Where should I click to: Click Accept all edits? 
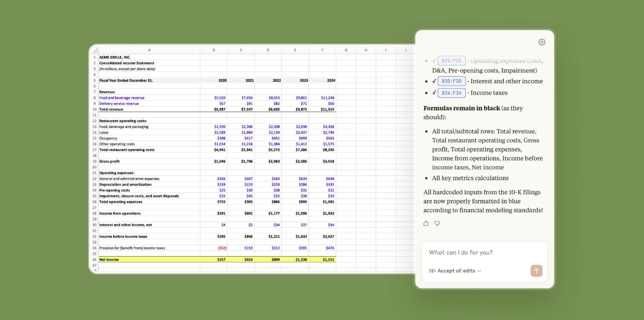456,271
